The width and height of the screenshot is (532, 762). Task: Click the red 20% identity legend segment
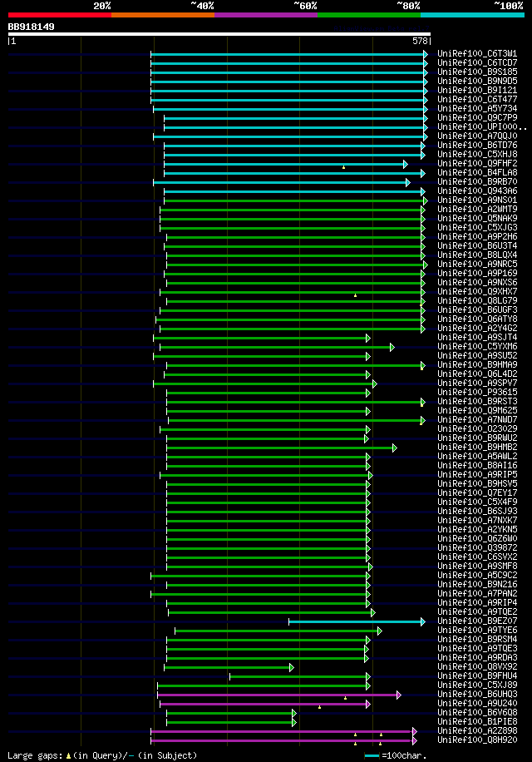pos(60,15)
